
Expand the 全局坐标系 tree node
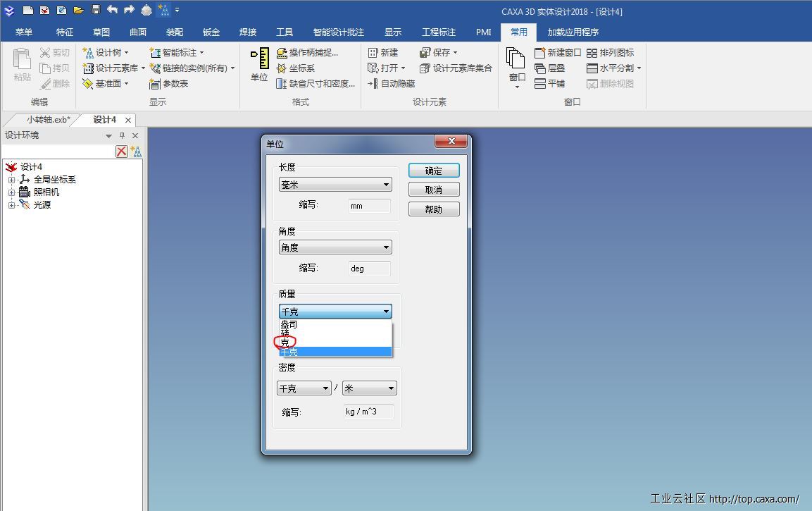(x=11, y=180)
